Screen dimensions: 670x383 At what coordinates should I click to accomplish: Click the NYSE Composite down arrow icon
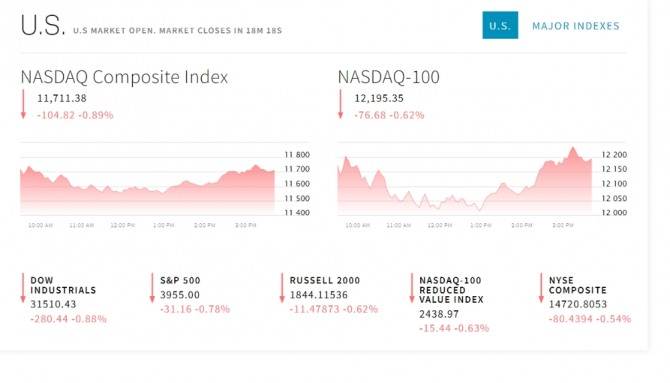click(541, 289)
